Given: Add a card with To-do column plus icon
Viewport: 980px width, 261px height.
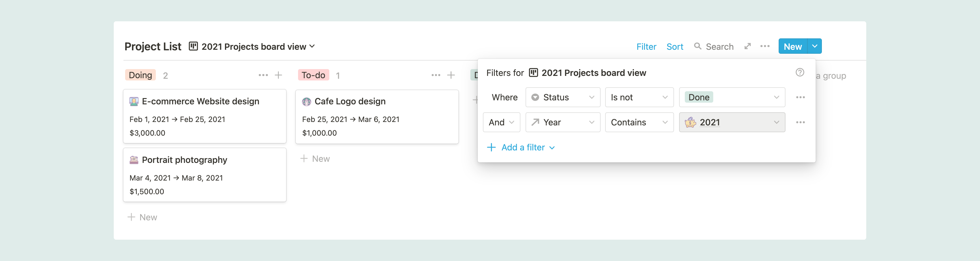Looking at the screenshot, I should tap(451, 75).
